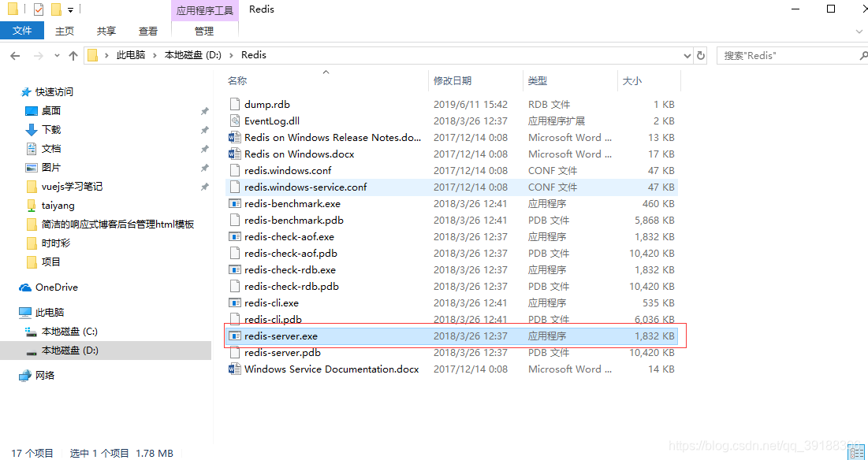Select the EventLog.dll file icon
868x460 pixels.
coord(235,121)
